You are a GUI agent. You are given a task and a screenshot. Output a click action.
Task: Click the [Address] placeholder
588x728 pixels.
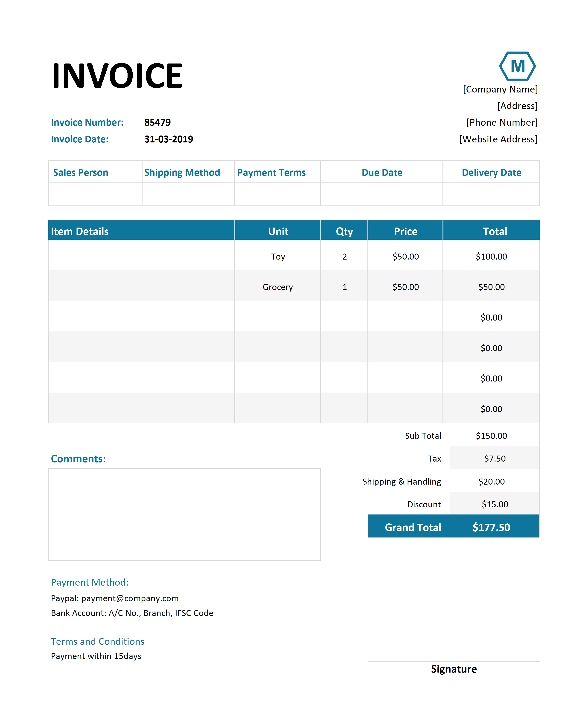[x=517, y=106]
